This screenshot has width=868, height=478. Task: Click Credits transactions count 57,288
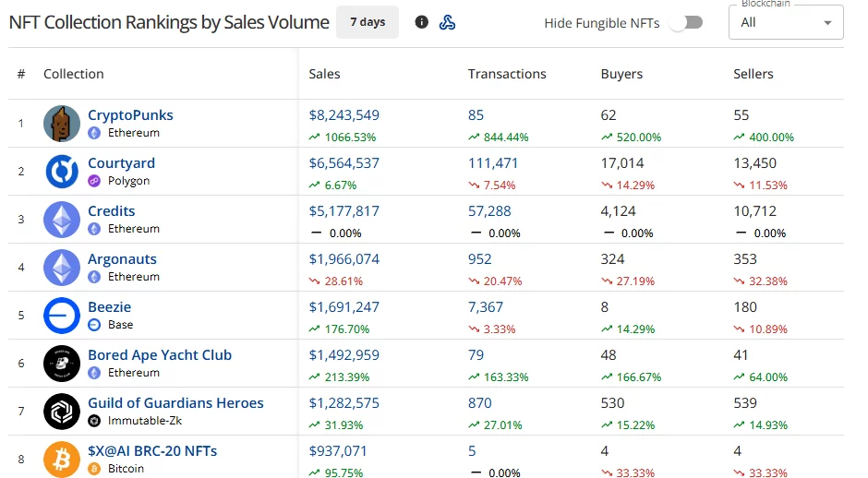click(490, 211)
